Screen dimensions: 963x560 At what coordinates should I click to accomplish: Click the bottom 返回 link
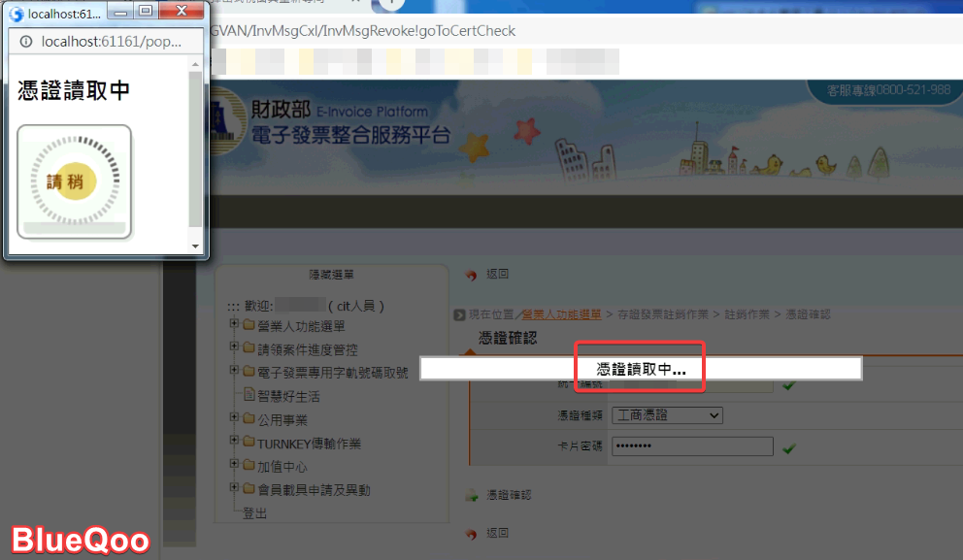497,534
